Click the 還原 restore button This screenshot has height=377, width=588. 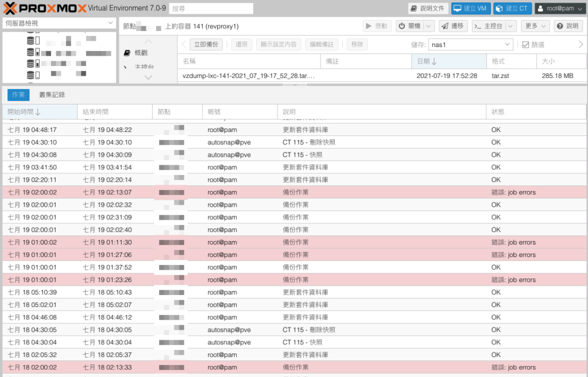(242, 44)
